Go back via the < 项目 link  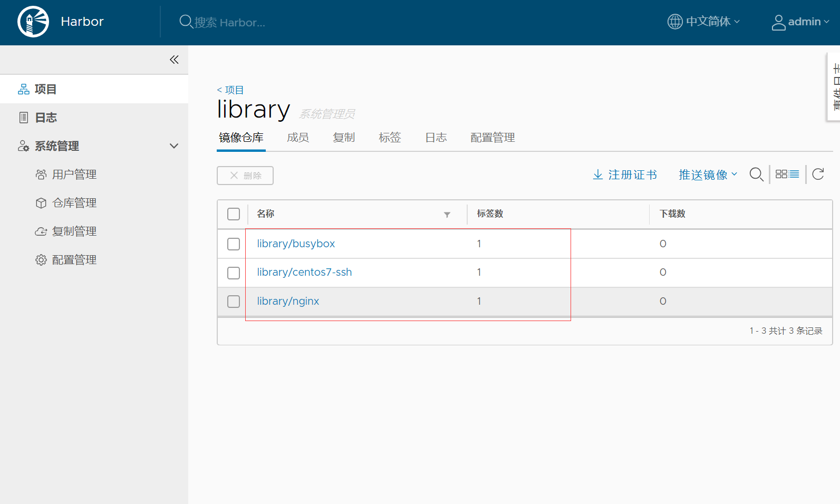pyautogui.click(x=230, y=90)
